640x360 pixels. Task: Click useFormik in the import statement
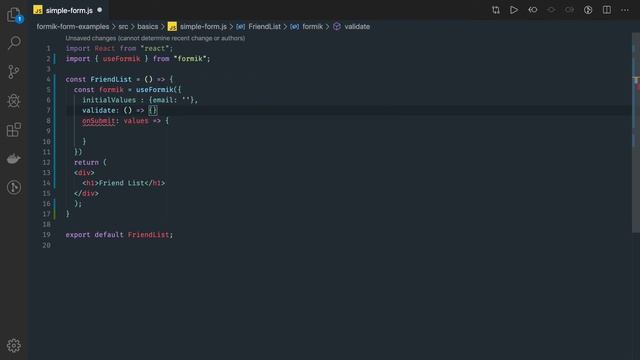click(121, 59)
